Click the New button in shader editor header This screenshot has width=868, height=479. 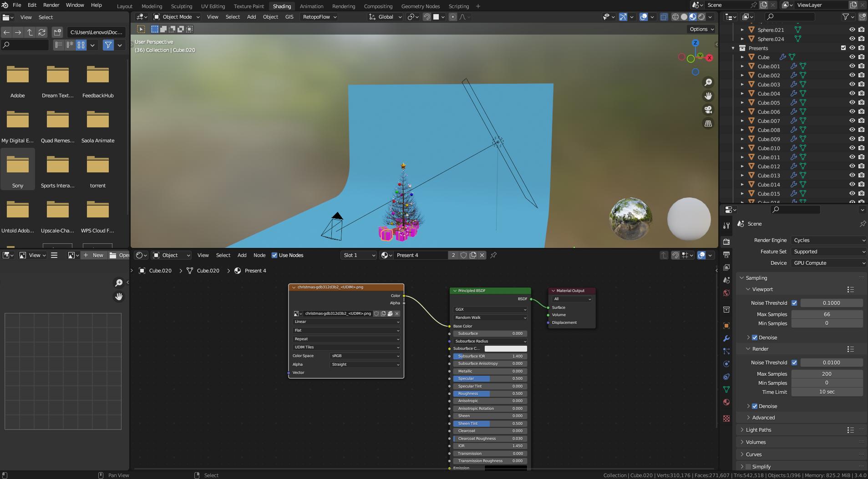point(97,255)
